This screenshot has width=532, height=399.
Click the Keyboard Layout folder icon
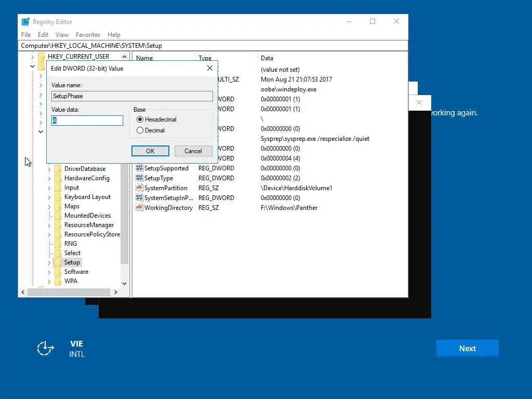click(58, 197)
